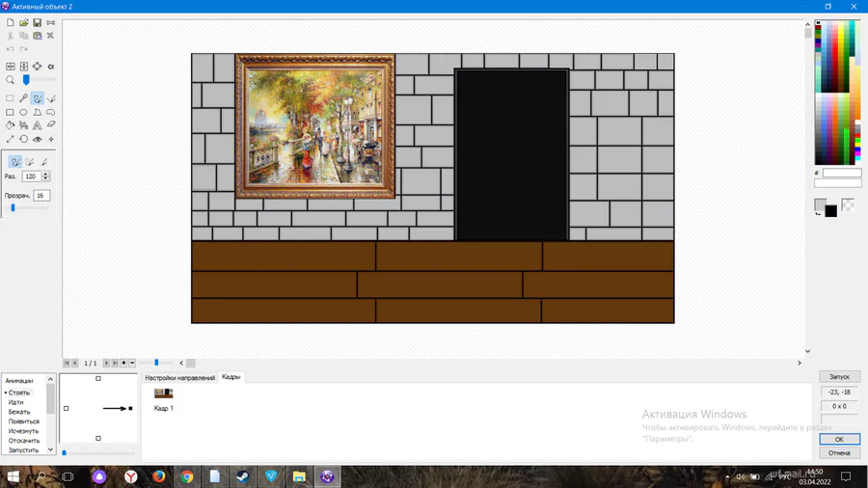
Task: Choose the left direction square
Action: click(66, 408)
